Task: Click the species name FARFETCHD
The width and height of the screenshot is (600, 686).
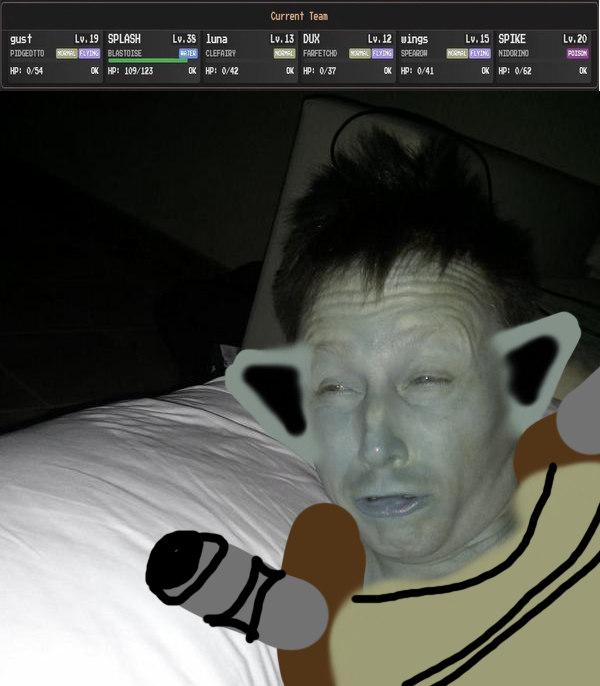Action: (x=320, y=53)
